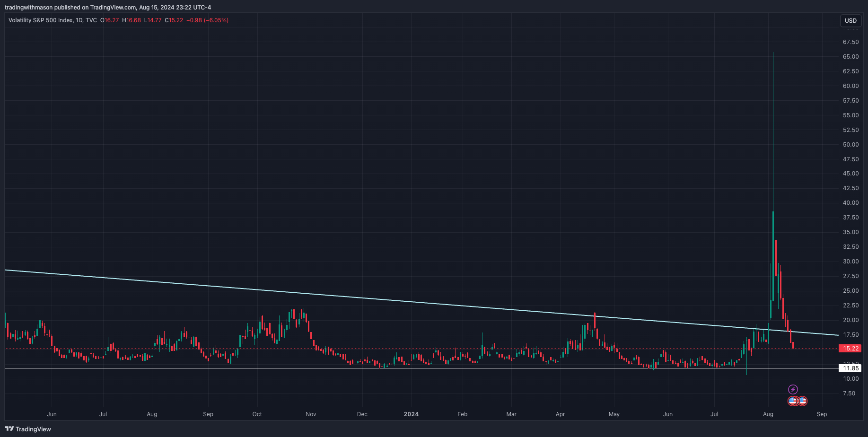
Task: Click the TradingView logo in the footer
Action: tap(28, 429)
